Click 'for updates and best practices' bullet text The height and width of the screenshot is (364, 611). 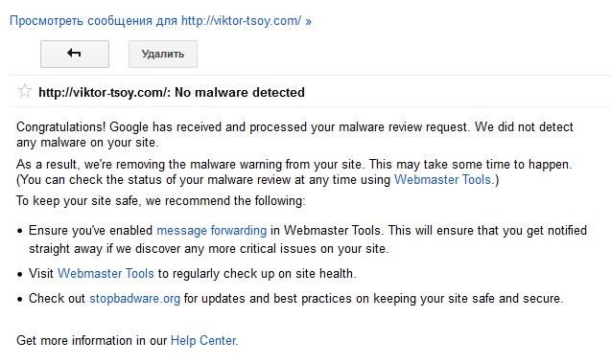(374, 298)
